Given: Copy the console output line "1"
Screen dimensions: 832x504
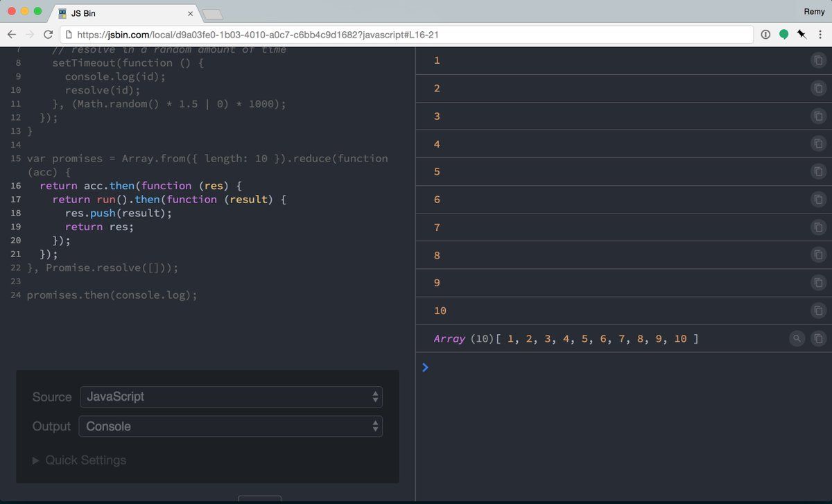Looking at the screenshot, I should [x=818, y=61].
